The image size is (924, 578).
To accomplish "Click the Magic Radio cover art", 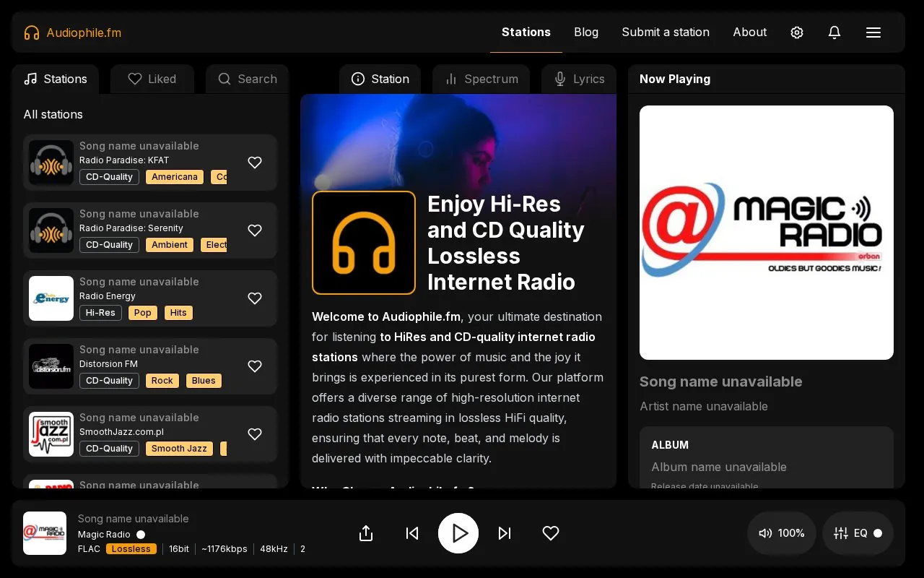I will tap(767, 233).
